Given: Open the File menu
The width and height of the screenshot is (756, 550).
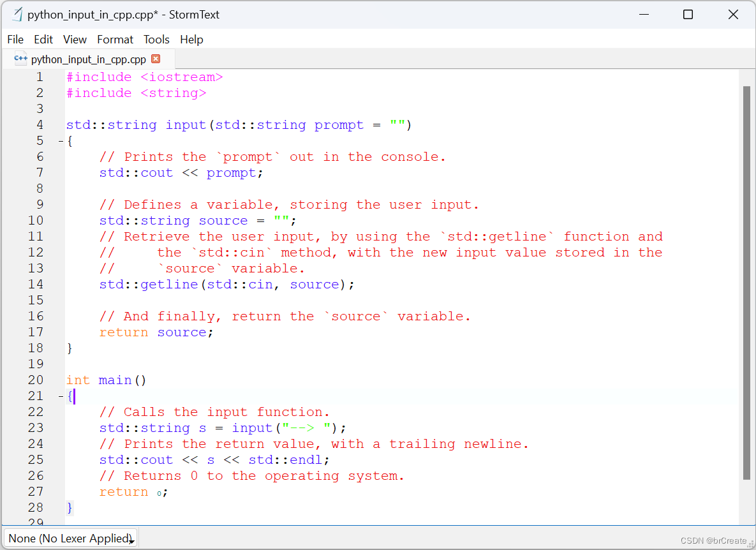Looking at the screenshot, I should coord(15,40).
